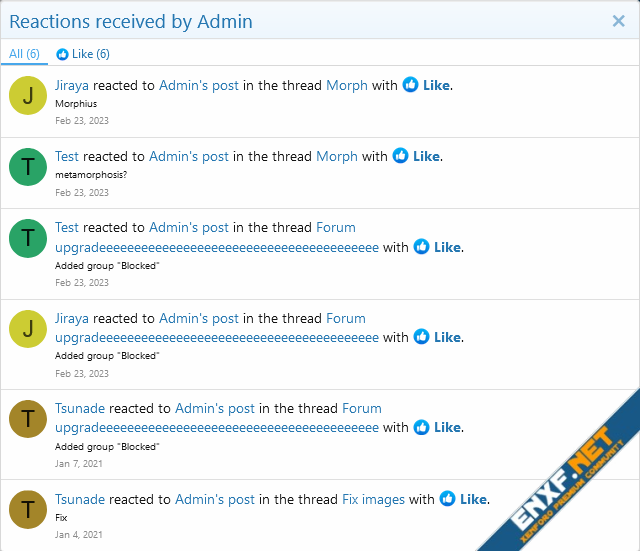Image resolution: width=640 pixels, height=551 pixels.
Task: Click the Like thumb icon in Like tab
Action: click(x=63, y=54)
